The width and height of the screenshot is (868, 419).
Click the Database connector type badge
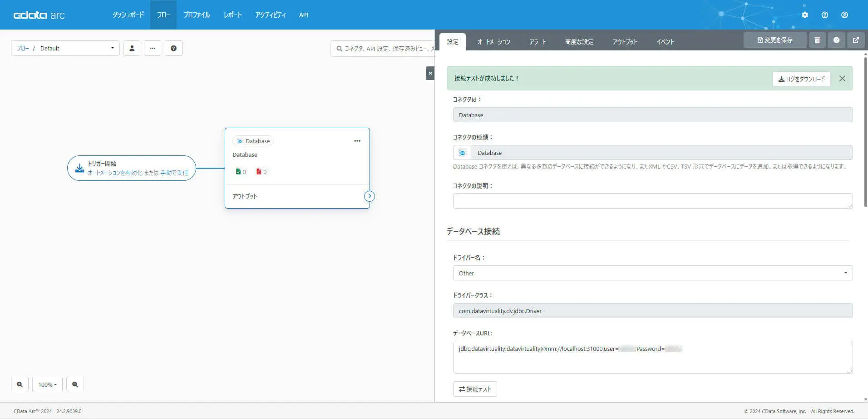[253, 141]
